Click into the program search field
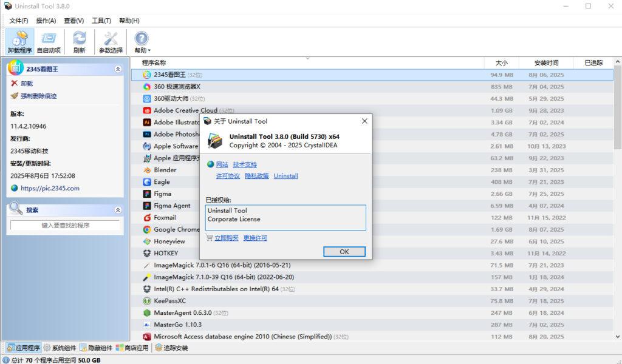 coord(65,225)
